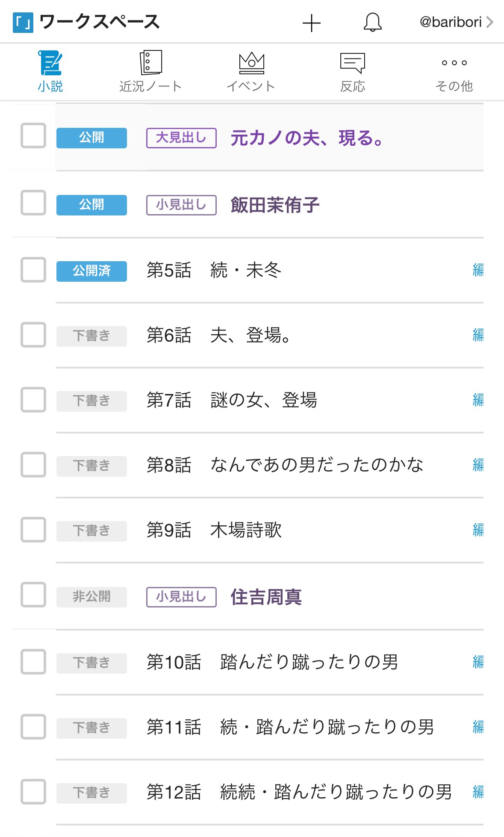This screenshot has height=837, width=504.
Task: Open notifications bell icon
Action: [372, 22]
